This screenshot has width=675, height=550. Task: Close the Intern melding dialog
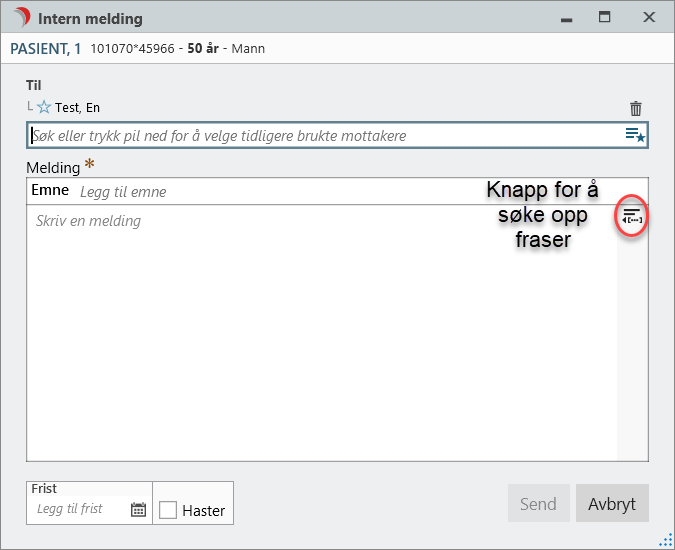(649, 18)
